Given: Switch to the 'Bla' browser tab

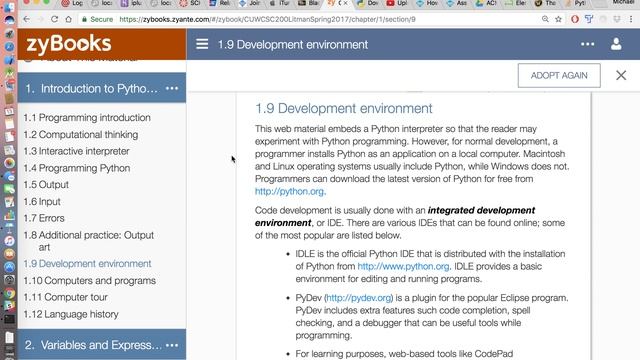Looking at the screenshot, I should tap(309, 3).
